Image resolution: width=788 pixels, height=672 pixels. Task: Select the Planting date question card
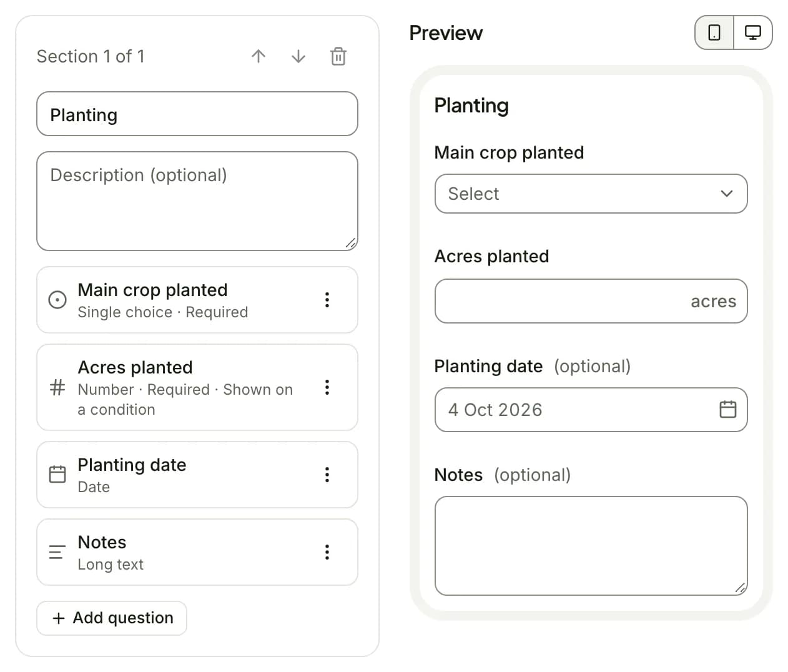pos(197,475)
